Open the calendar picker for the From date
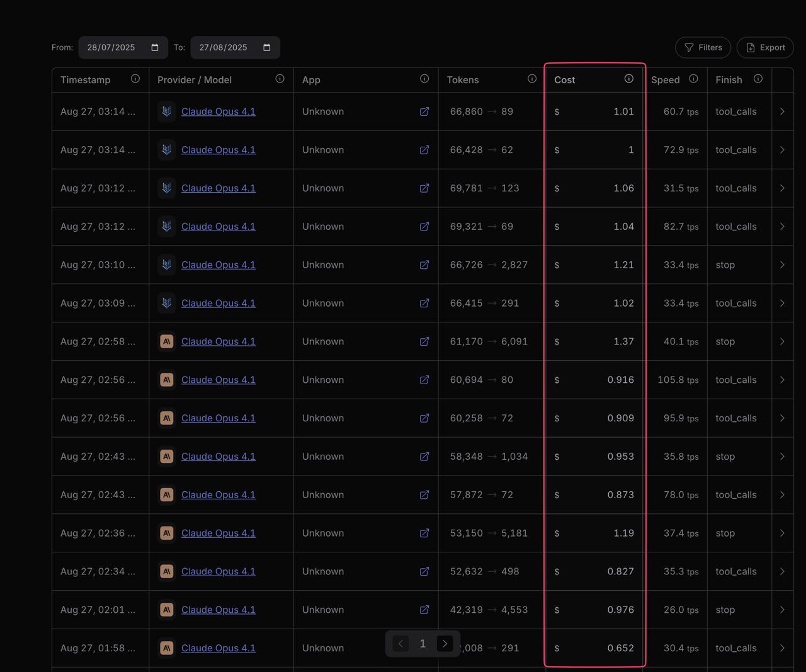Screen dimensions: 806x672 155,48
